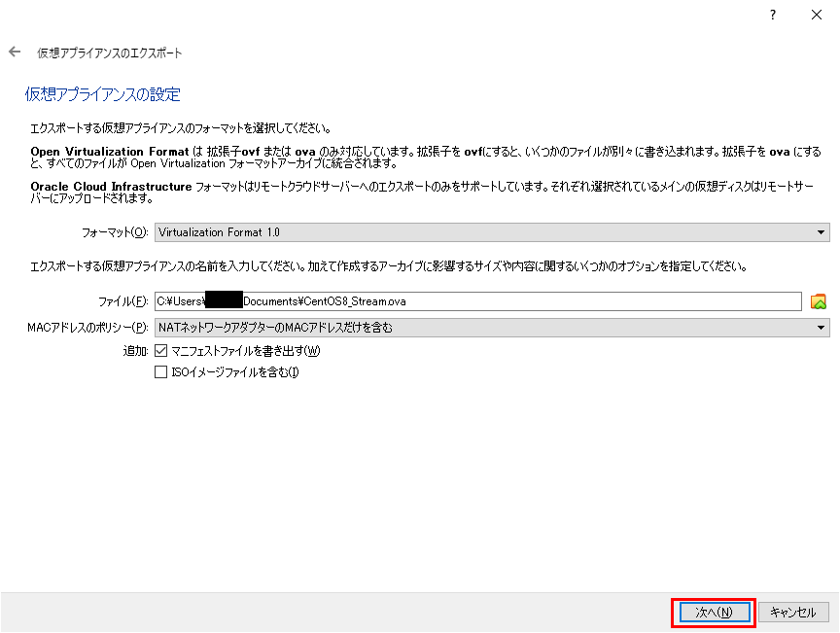This screenshot has height=633, width=840.
Task: Click the back arrow icon
Action: [15, 52]
